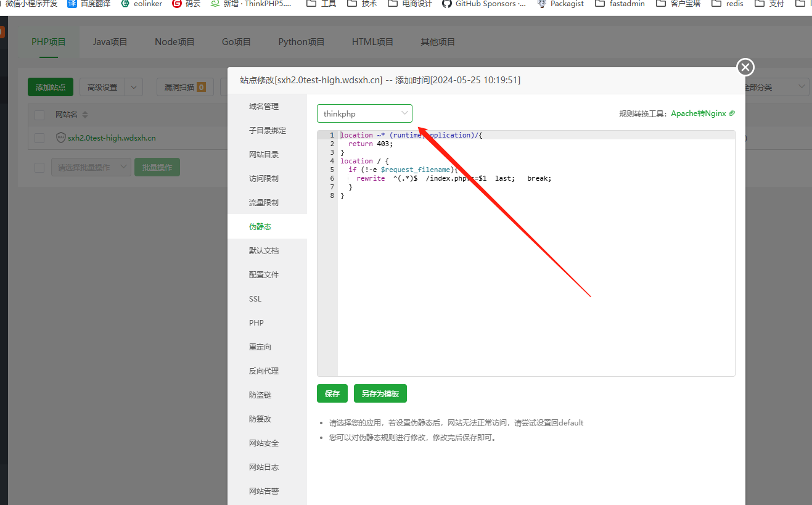812x505 pixels.
Task: Switch to the Python项目 tab
Action: tap(301, 42)
